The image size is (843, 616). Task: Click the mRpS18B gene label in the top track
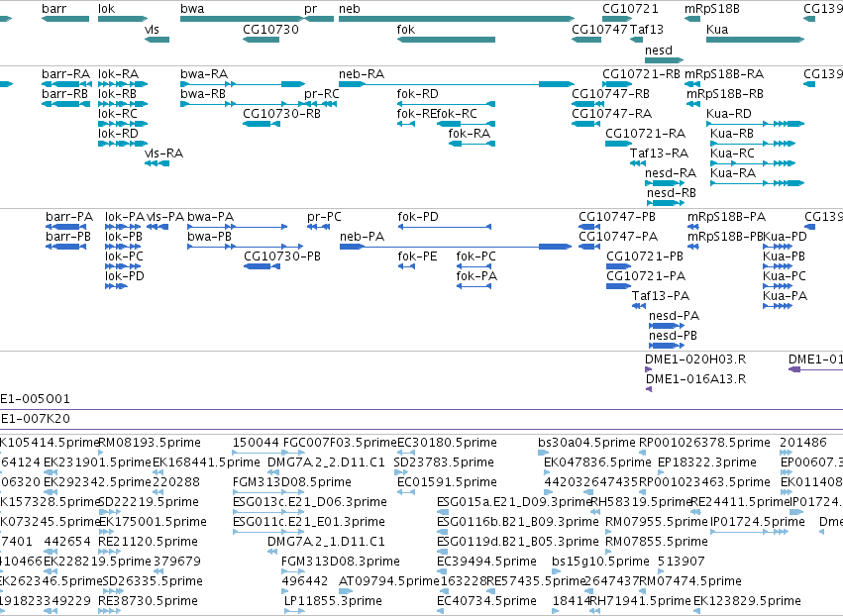(x=712, y=9)
